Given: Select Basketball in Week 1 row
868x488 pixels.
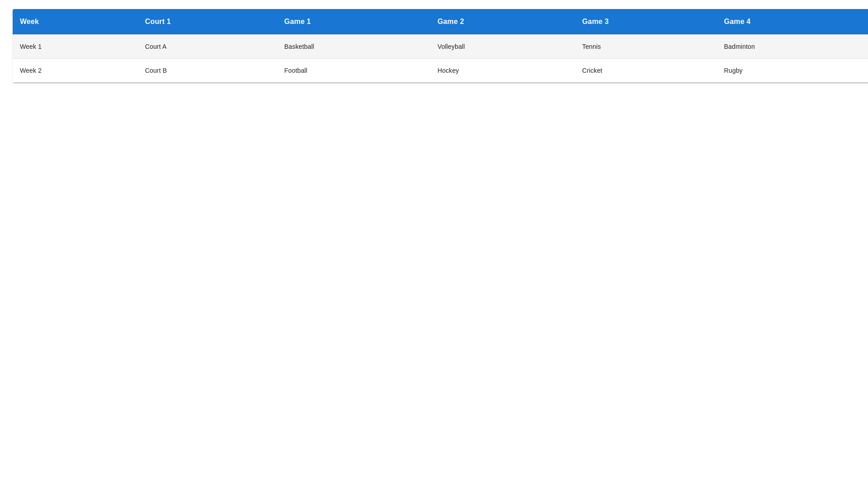Looking at the screenshot, I should tap(299, 47).
